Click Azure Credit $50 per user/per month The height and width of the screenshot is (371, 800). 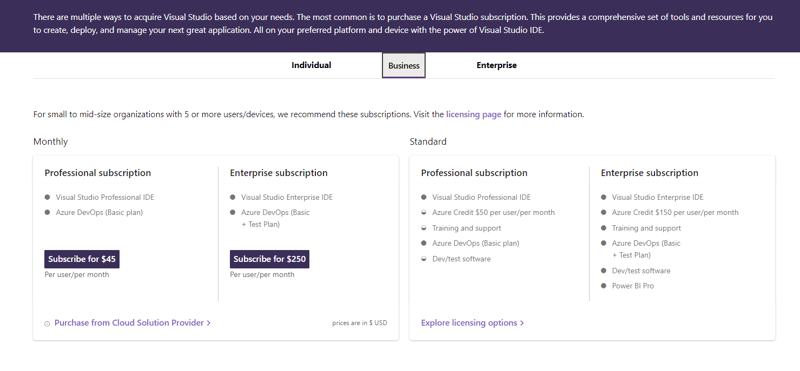coord(493,213)
